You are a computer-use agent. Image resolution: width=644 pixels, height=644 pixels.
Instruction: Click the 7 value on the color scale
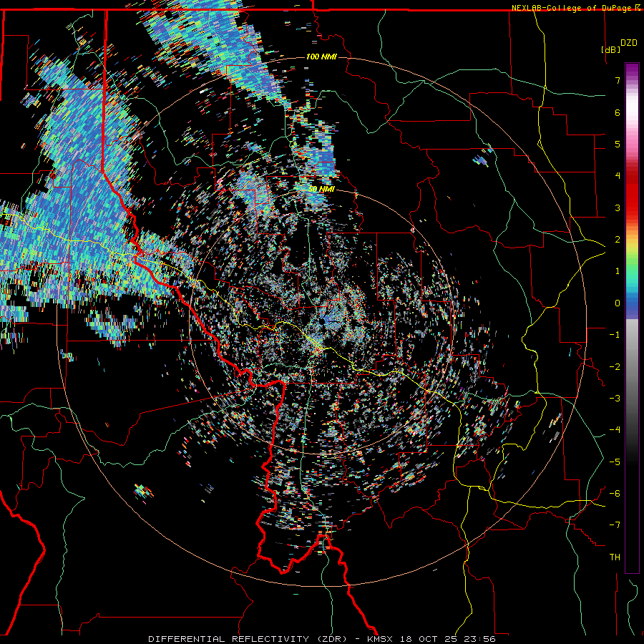(x=618, y=80)
